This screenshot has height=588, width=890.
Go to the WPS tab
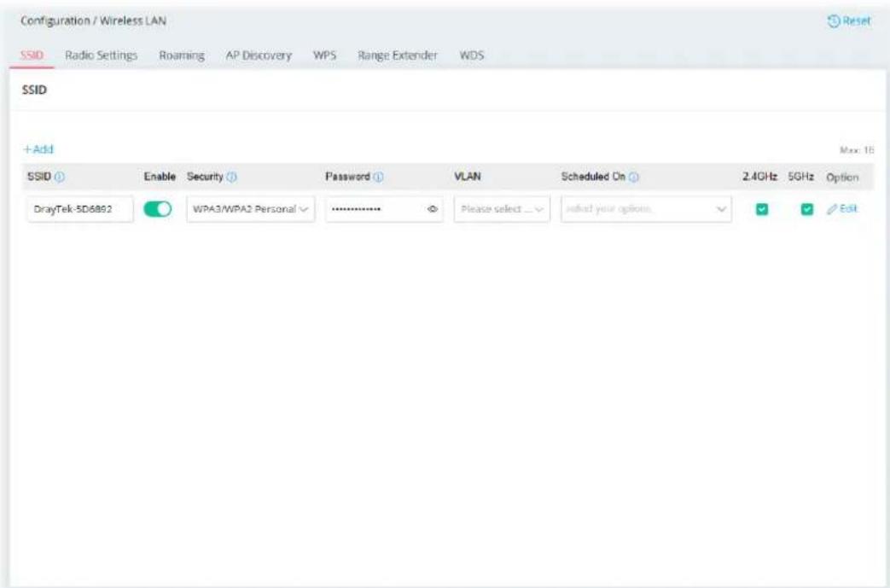point(324,55)
